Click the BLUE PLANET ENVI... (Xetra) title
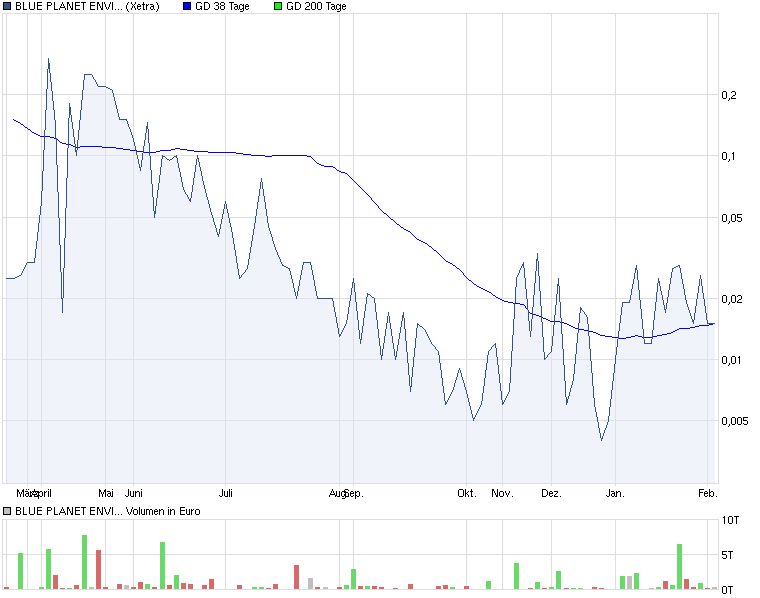 [86, 6]
